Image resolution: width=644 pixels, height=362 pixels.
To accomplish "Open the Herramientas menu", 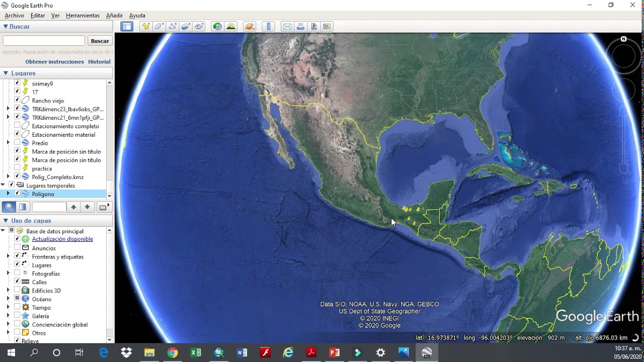I will [x=83, y=16].
